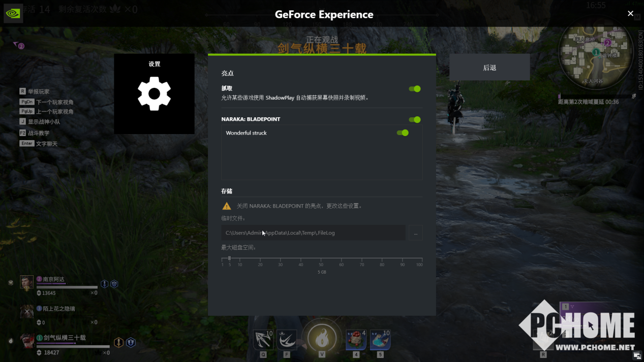Click the warning triangle icon under storage

[x=227, y=206]
